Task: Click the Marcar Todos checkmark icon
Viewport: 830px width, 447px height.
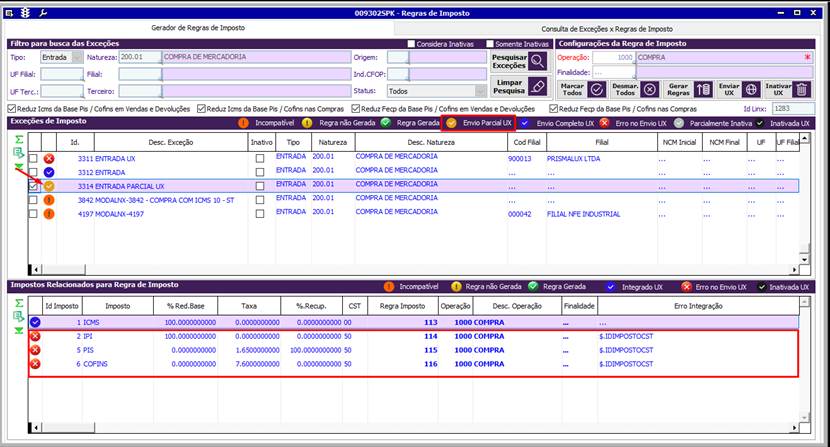Action: point(597,90)
